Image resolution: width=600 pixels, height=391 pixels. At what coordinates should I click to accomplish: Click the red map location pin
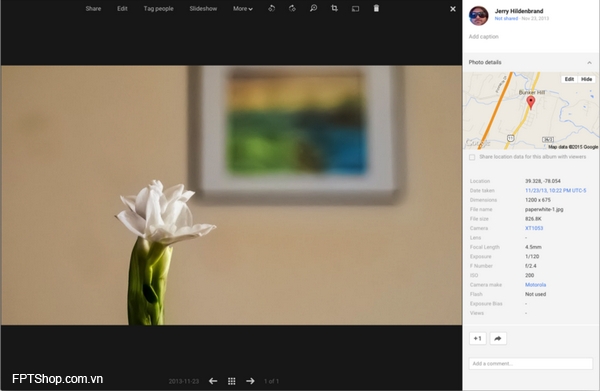pyautogui.click(x=531, y=102)
